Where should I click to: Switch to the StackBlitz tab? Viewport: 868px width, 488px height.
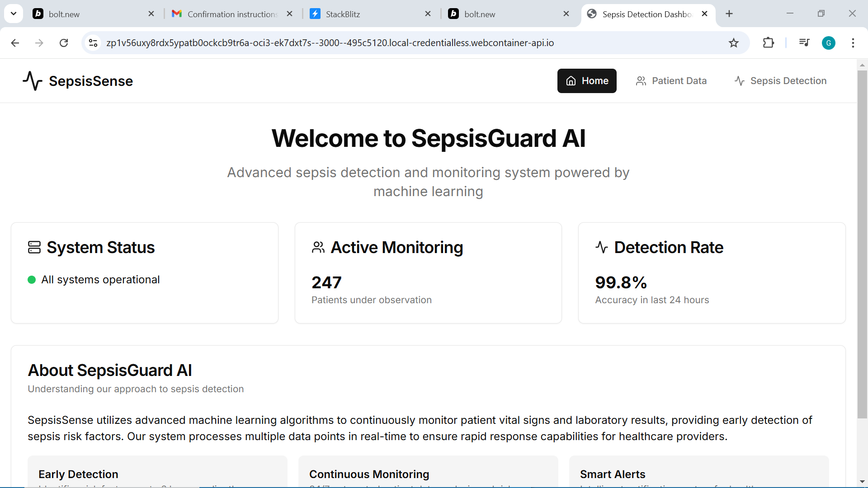(366, 14)
